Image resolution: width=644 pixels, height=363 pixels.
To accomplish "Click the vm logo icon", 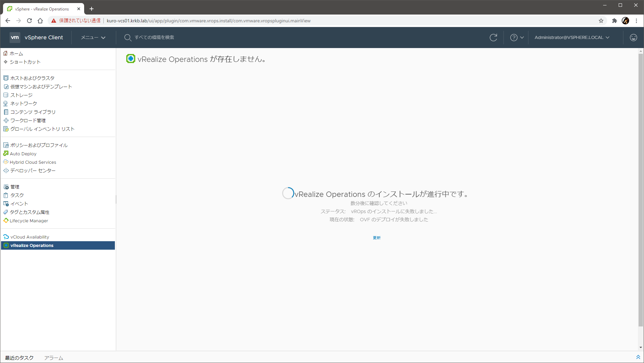I will pyautogui.click(x=15, y=38).
